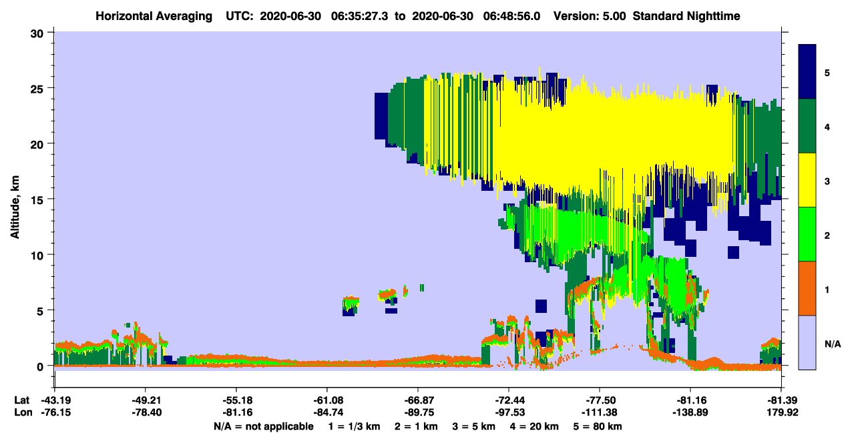Click the y-axis tick label 0

click(x=41, y=366)
